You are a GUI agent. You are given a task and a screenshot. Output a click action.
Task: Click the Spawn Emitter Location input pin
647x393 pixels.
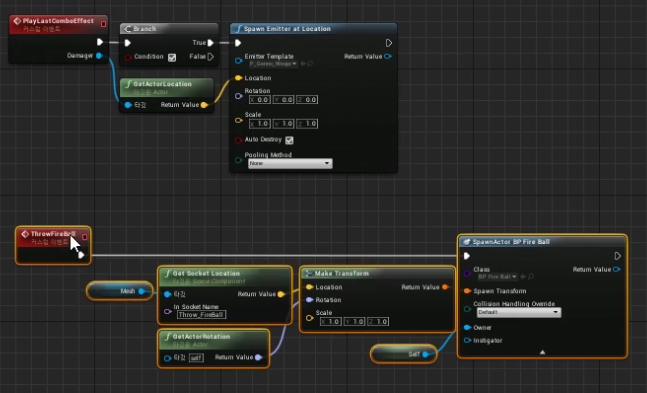pyautogui.click(x=238, y=78)
